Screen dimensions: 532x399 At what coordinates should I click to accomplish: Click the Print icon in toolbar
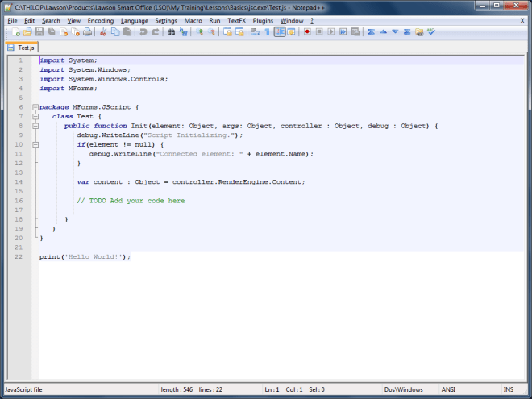click(87, 32)
